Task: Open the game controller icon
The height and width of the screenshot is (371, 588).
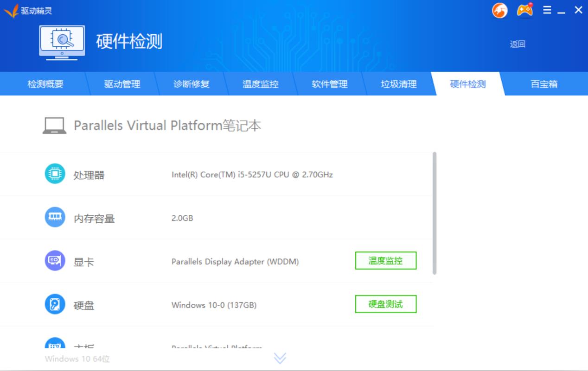Action: (524, 10)
